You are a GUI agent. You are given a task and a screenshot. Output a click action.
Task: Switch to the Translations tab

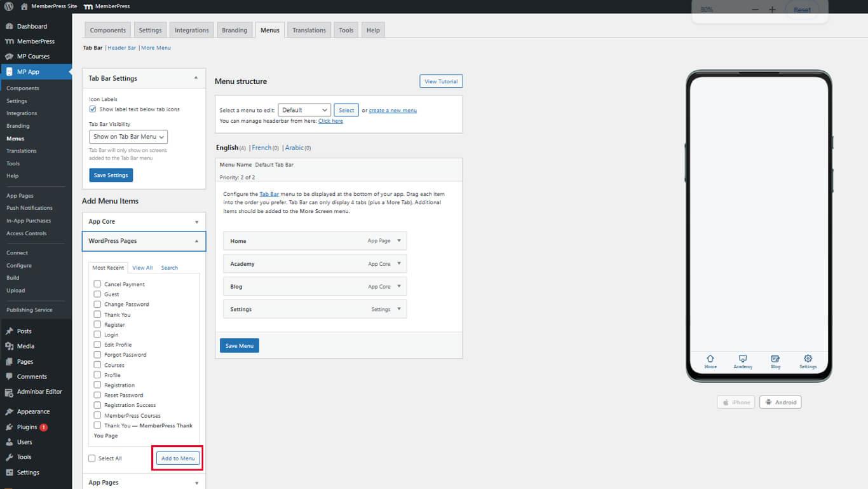(309, 29)
